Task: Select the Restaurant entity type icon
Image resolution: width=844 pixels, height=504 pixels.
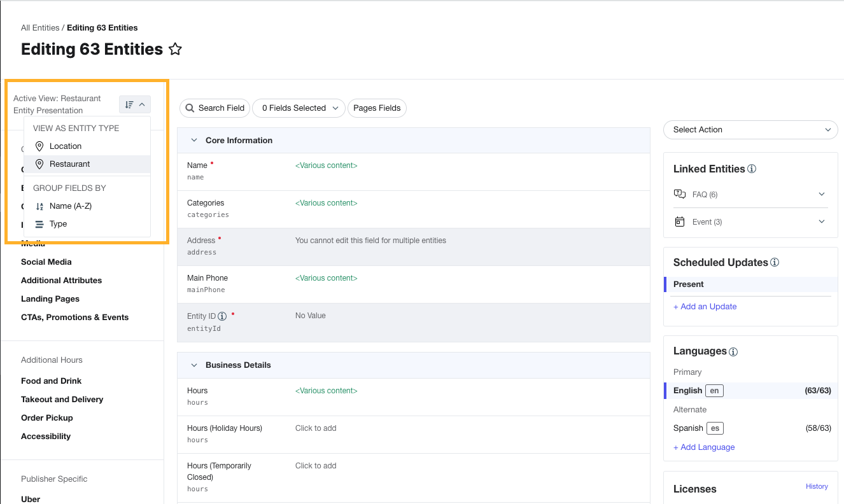Action: (39, 164)
